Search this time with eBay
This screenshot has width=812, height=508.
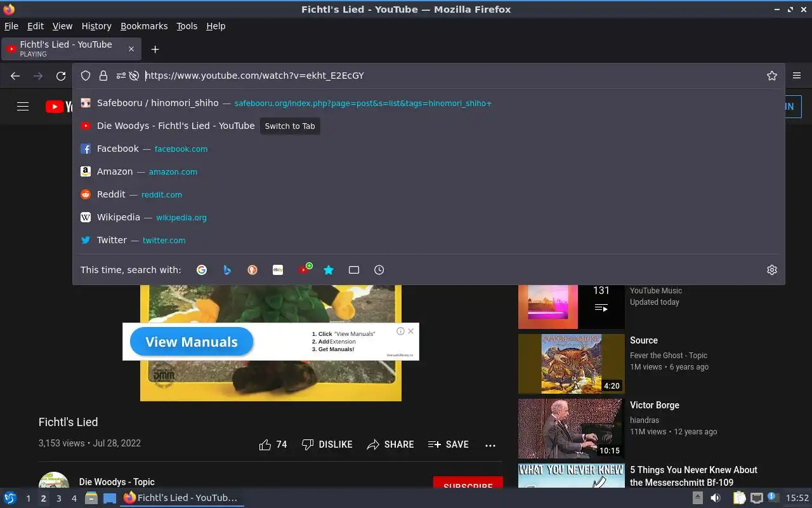[278, 270]
